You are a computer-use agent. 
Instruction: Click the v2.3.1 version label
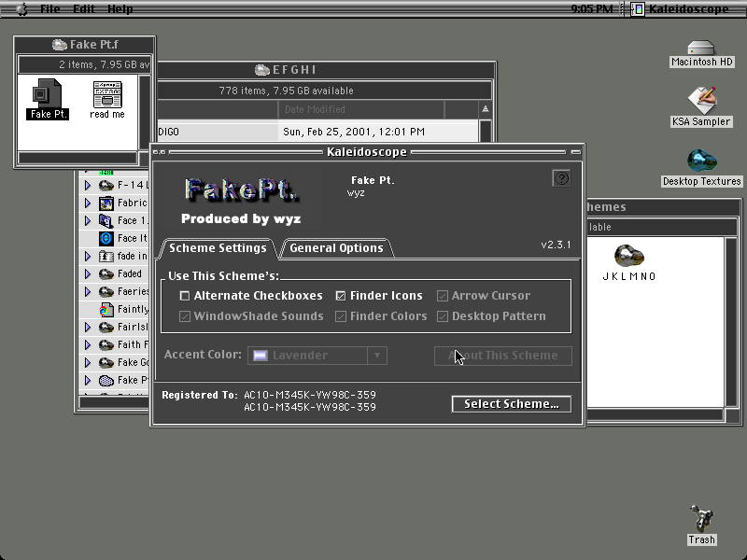click(556, 245)
